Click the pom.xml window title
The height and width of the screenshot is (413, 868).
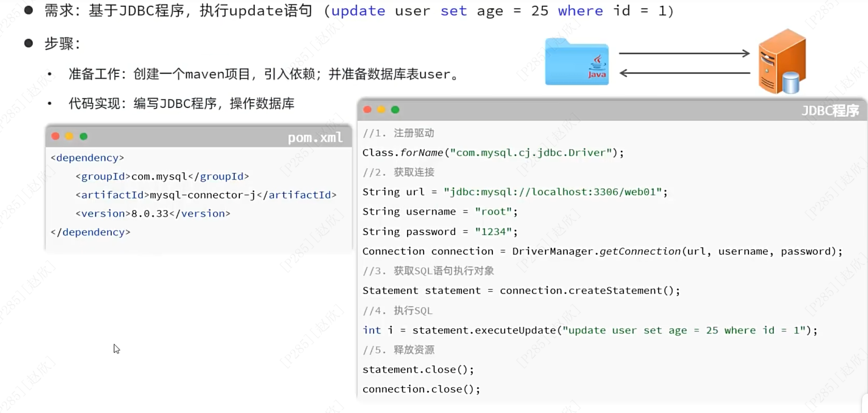[315, 137]
